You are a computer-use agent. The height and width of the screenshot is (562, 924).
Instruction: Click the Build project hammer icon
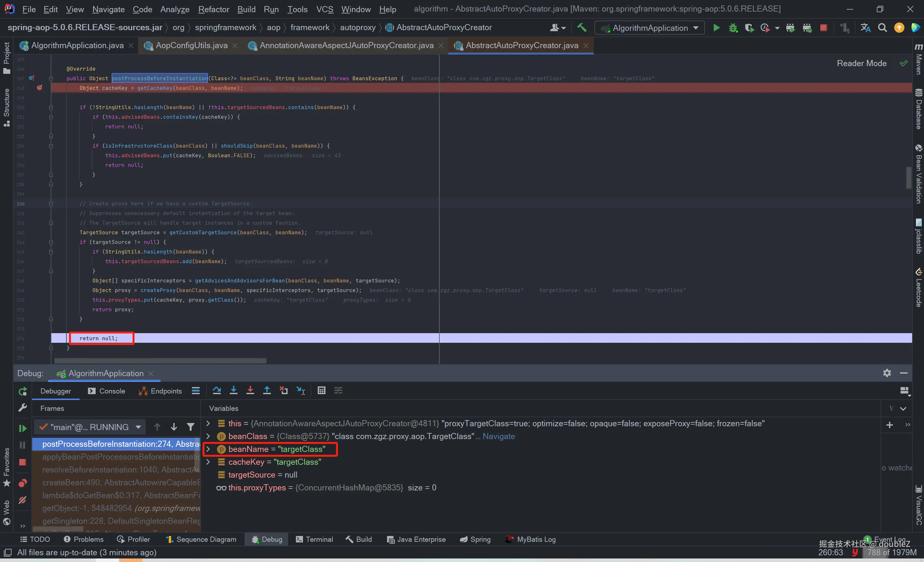[x=582, y=28]
